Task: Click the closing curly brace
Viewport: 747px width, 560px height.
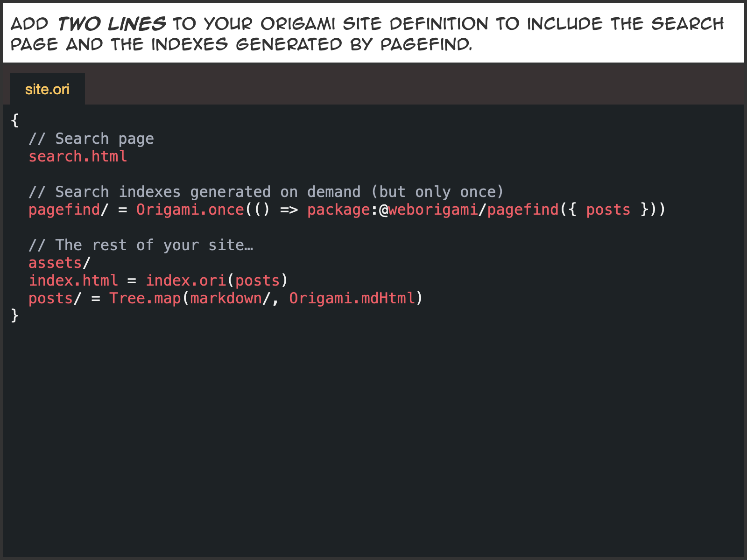Action: 15,316
